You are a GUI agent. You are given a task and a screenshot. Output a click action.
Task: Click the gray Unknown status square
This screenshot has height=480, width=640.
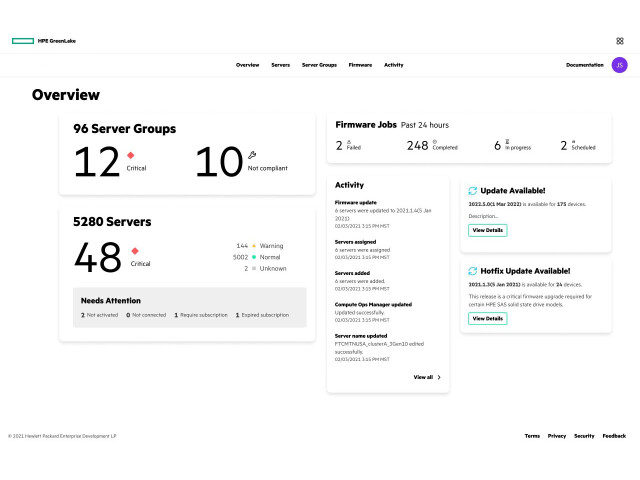tap(254, 269)
